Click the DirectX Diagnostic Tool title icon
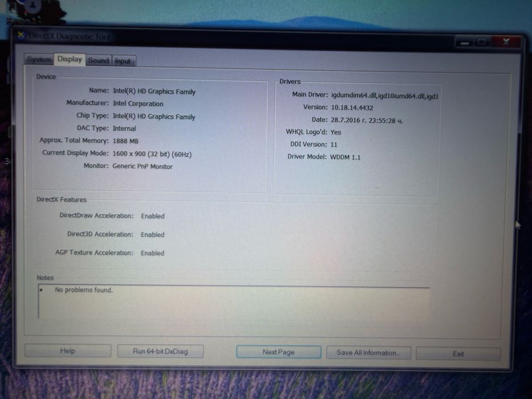Viewport: 532px width, 399px height. coord(21,35)
